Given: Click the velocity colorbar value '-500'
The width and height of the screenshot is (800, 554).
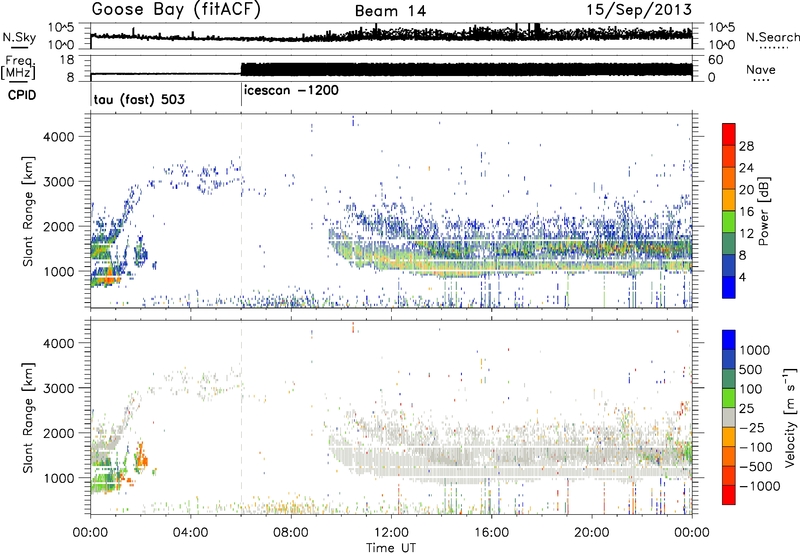Looking at the screenshot, I should [756, 467].
